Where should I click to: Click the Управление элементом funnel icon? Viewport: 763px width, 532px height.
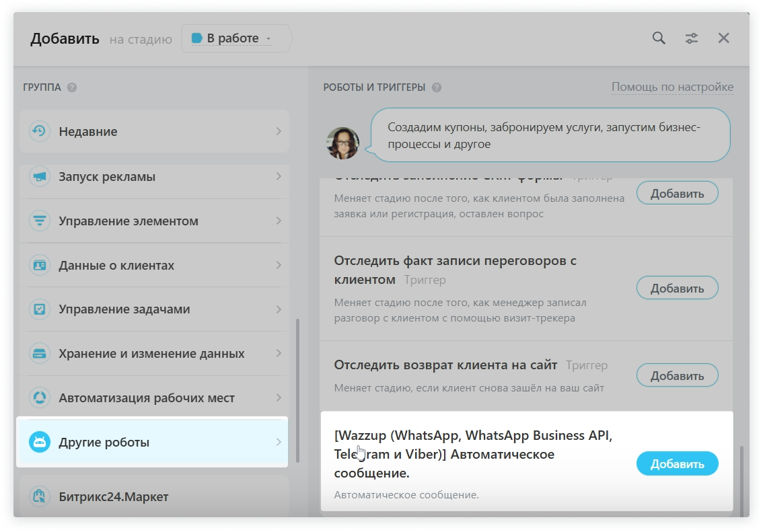pos(40,221)
